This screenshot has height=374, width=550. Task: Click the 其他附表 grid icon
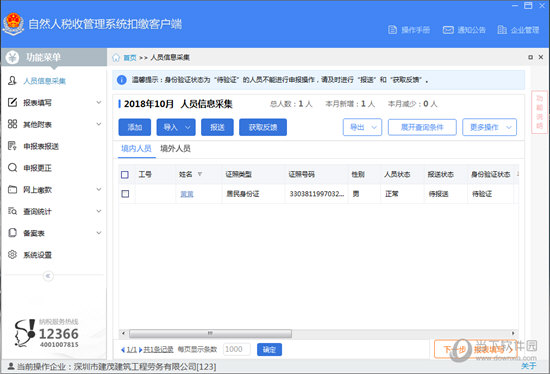[x=12, y=124]
